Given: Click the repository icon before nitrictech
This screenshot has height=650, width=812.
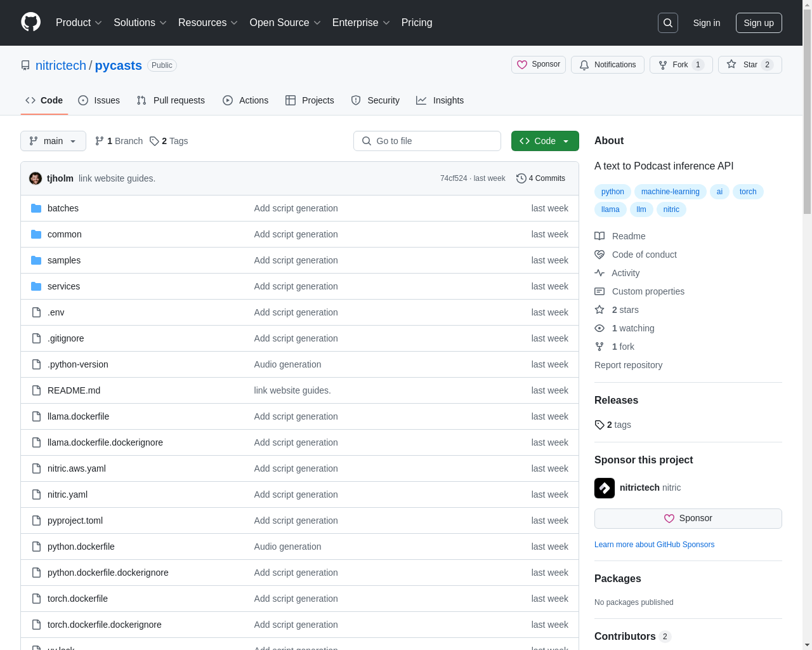Looking at the screenshot, I should [25, 65].
